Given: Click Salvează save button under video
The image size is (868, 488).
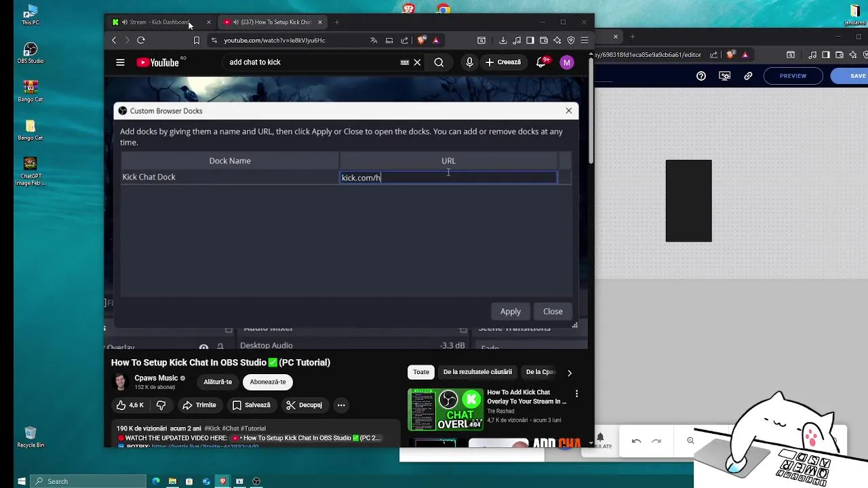Looking at the screenshot, I should pos(251,405).
